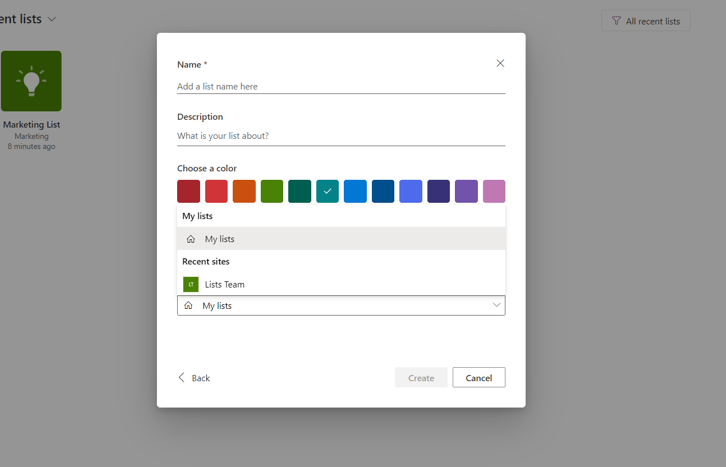726x467 pixels.
Task: Choose the pink color swatch
Action: pos(494,191)
